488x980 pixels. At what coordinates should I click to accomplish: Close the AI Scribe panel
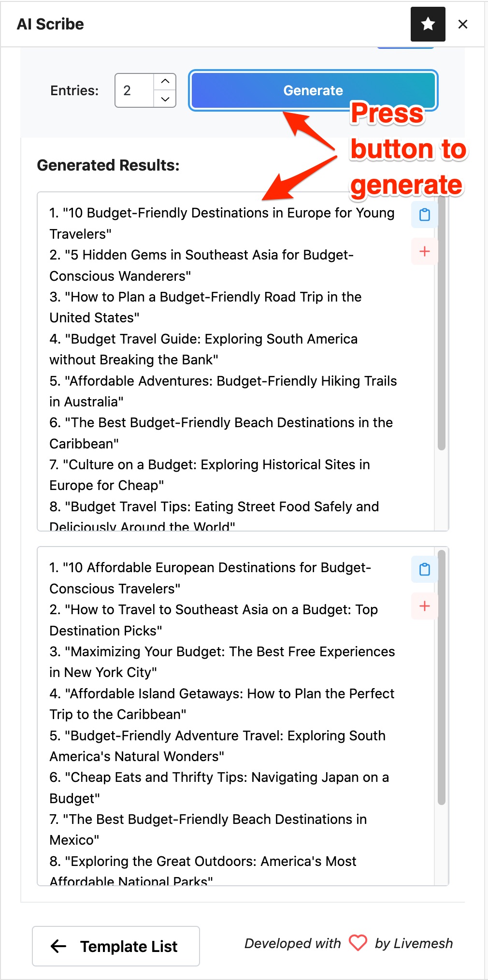tap(462, 24)
